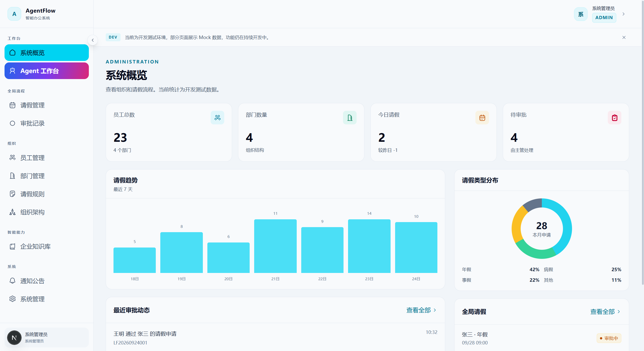This screenshot has height=351, width=644.
Task: Click the Agent 工作台 robot icon
Action: pyautogui.click(x=12, y=71)
